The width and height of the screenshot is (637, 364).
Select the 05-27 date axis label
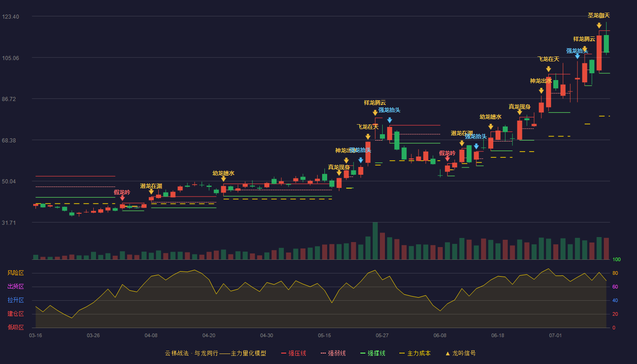pyautogui.click(x=382, y=335)
